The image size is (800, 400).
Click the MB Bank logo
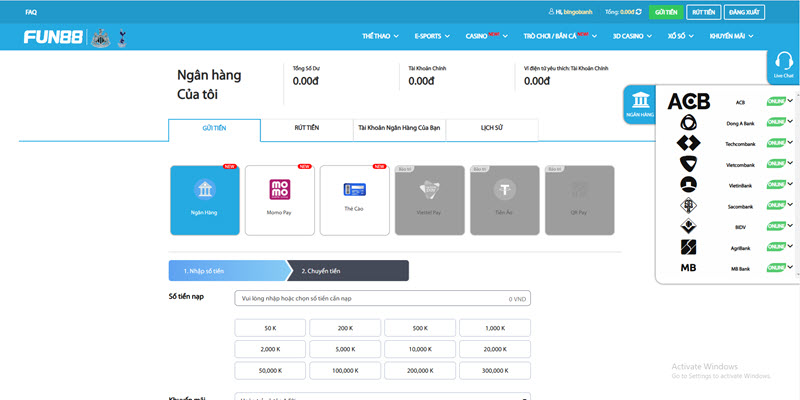(688, 268)
